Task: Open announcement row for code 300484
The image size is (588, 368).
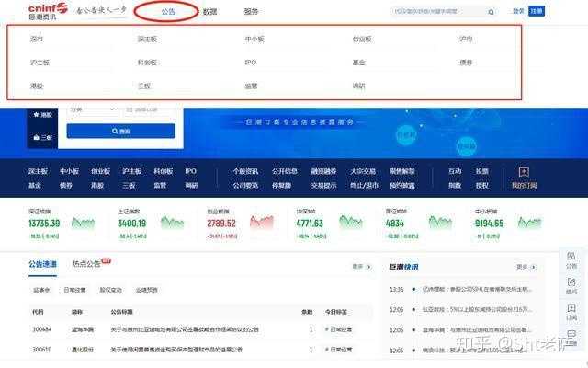Action: pos(201,329)
